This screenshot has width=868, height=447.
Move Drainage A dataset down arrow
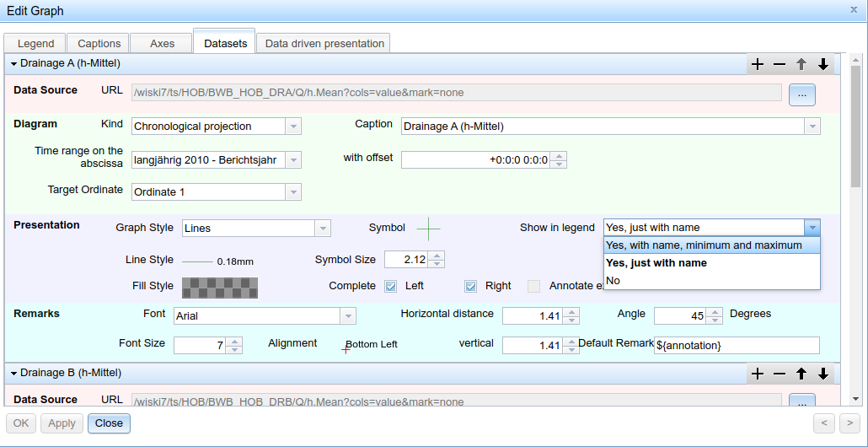(823, 64)
